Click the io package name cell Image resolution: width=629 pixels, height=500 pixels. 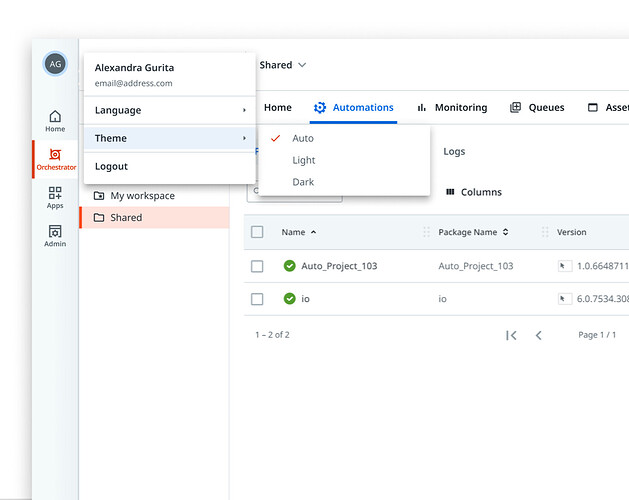442,299
